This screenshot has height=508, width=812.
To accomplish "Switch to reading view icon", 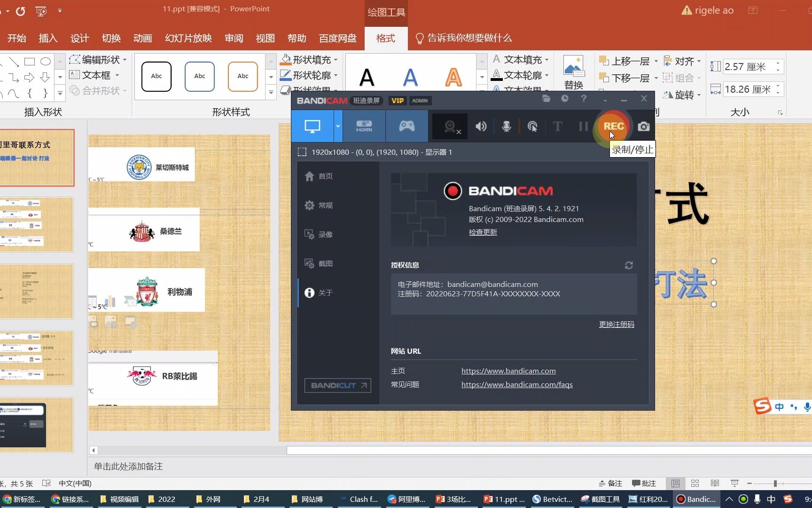I will (715, 483).
